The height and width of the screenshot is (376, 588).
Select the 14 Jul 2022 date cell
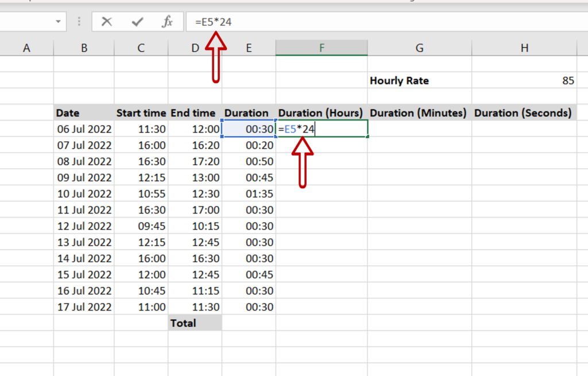(84, 258)
